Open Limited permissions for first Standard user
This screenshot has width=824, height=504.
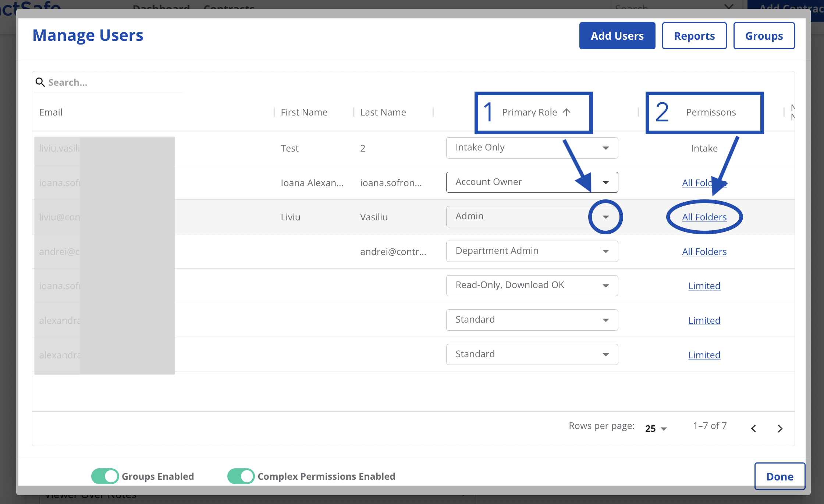click(704, 320)
